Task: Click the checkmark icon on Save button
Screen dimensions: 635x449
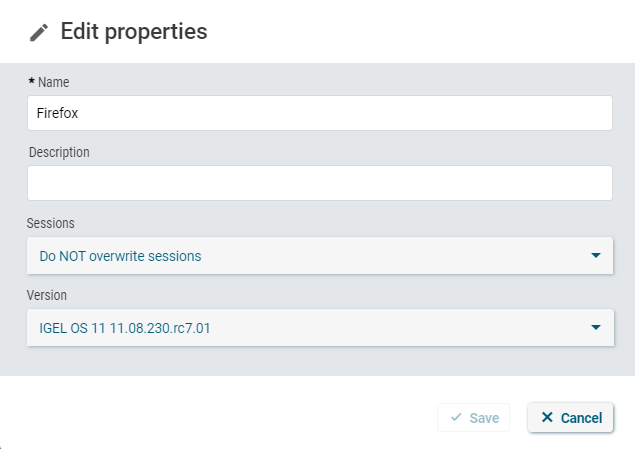Action: pyautogui.click(x=456, y=418)
